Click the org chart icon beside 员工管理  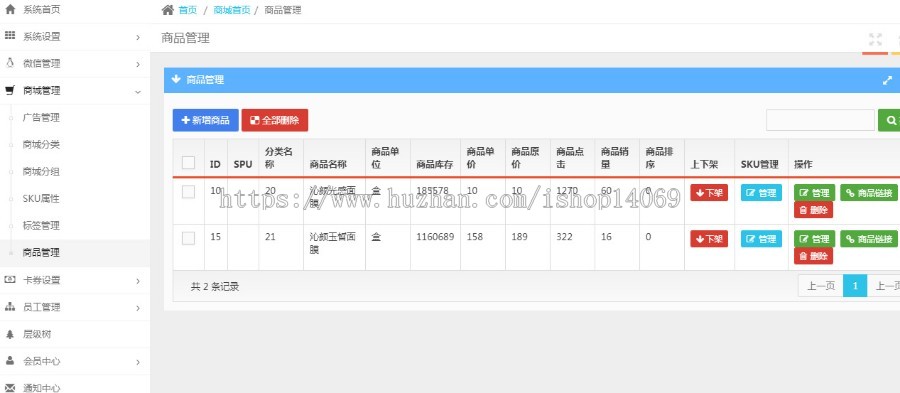[10, 307]
